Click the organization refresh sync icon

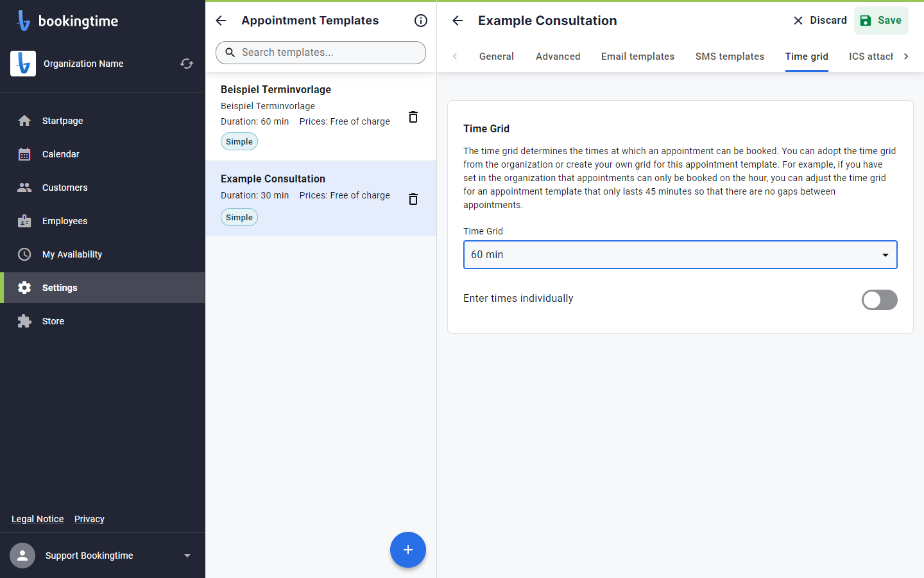187,64
